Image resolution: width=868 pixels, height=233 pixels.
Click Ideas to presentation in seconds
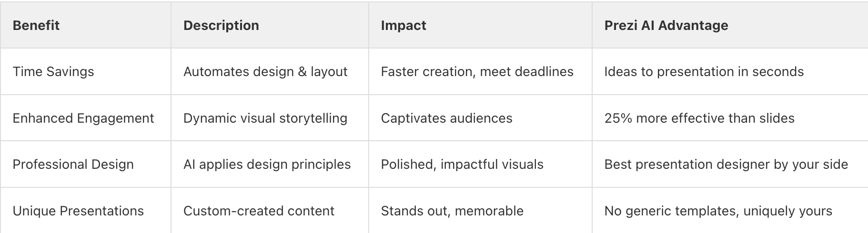click(704, 72)
